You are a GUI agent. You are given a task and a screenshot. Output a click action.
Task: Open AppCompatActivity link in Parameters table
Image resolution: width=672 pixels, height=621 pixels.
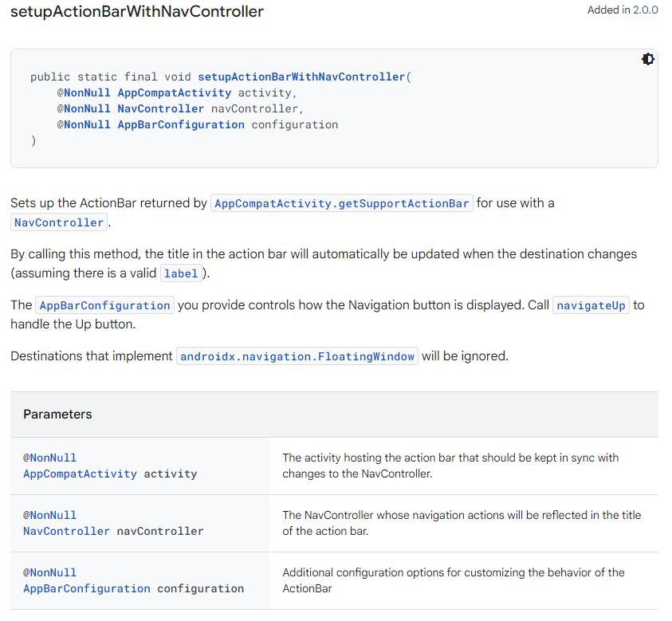coord(81,474)
